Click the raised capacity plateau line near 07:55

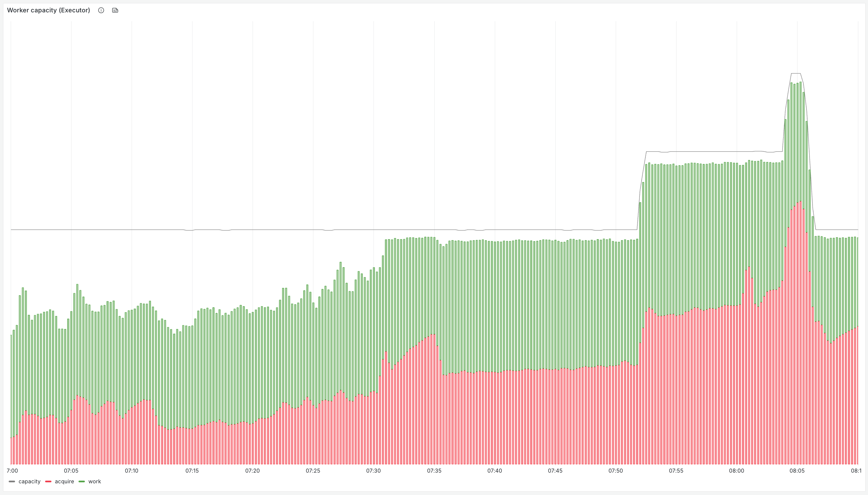coord(677,152)
